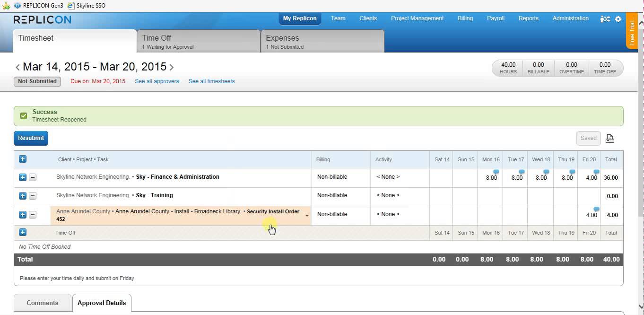This screenshot has width=644, height=315.
Task: Open the See all timesheets link
Action: point(211,81)
